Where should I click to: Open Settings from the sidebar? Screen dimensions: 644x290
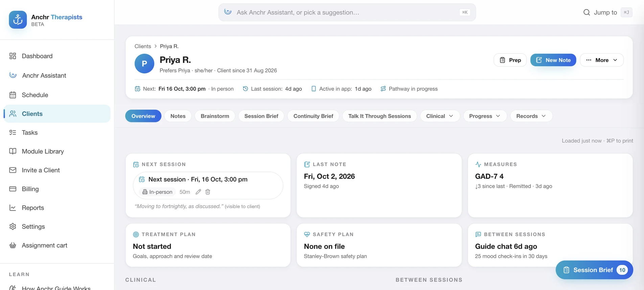(x=33, y=226)
